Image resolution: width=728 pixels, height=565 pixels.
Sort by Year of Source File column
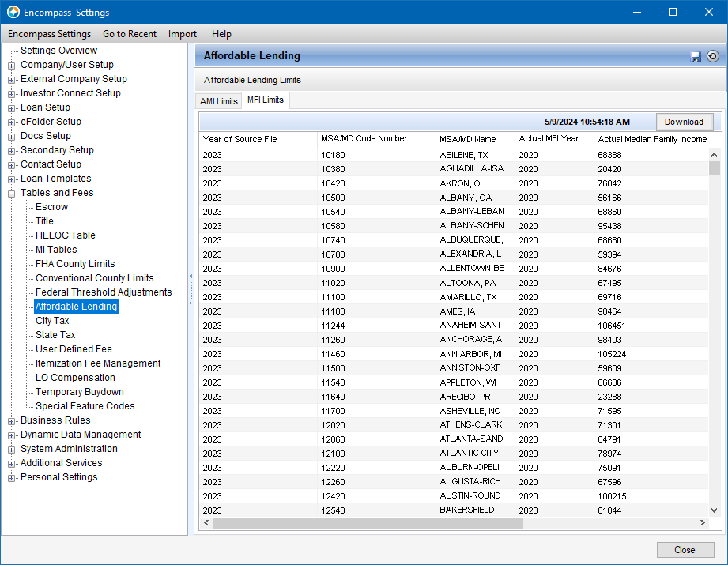pyautogui.click(x=258, y=139)
